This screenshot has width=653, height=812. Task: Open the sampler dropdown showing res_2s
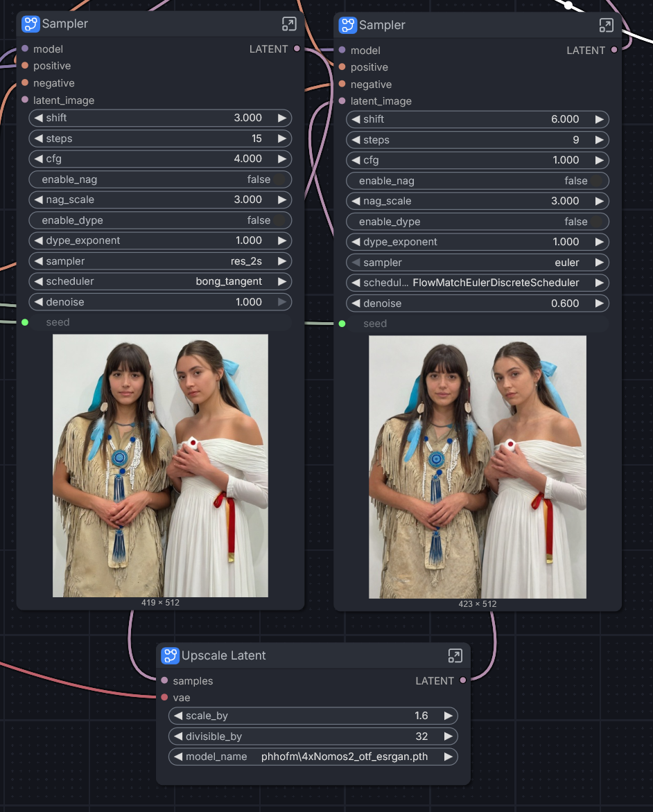click(160, 261)
